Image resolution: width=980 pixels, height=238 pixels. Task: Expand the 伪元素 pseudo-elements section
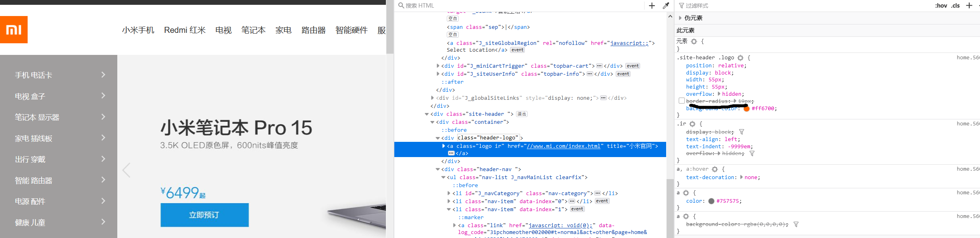coord(680,18)
